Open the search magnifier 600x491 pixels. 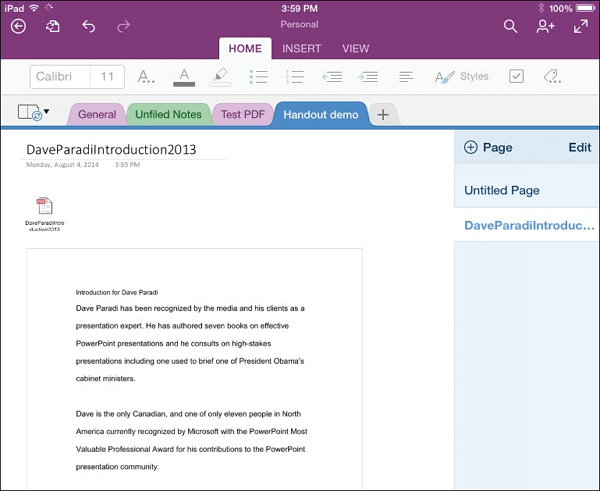(510, 27)
